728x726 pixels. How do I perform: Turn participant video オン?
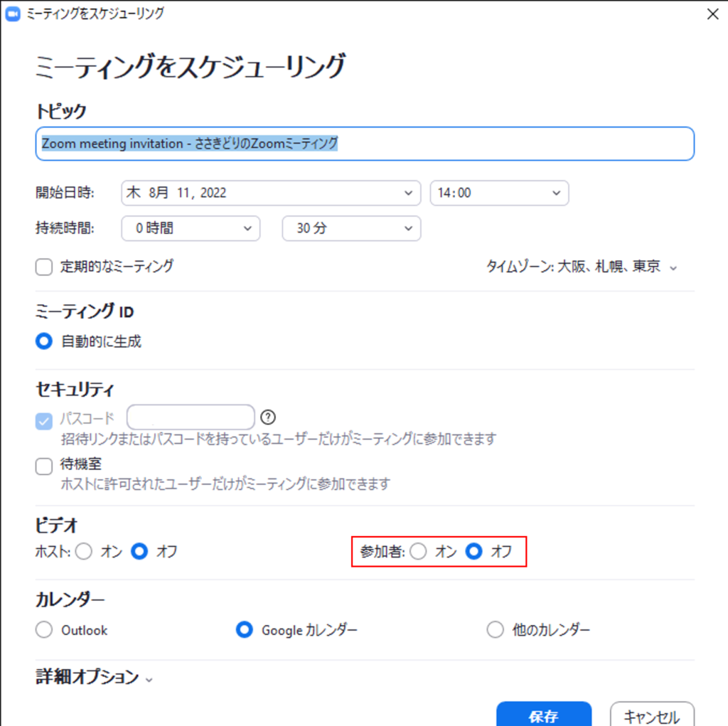point(419,551)
